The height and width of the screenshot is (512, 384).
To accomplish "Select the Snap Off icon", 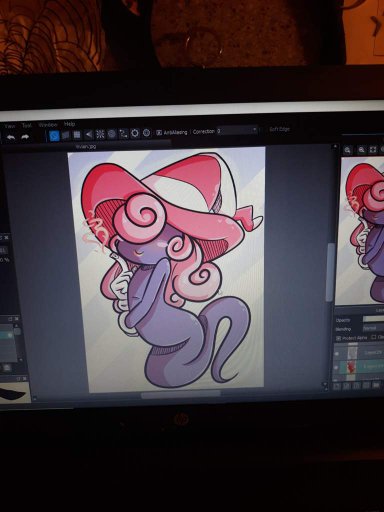I will point(55,135).
